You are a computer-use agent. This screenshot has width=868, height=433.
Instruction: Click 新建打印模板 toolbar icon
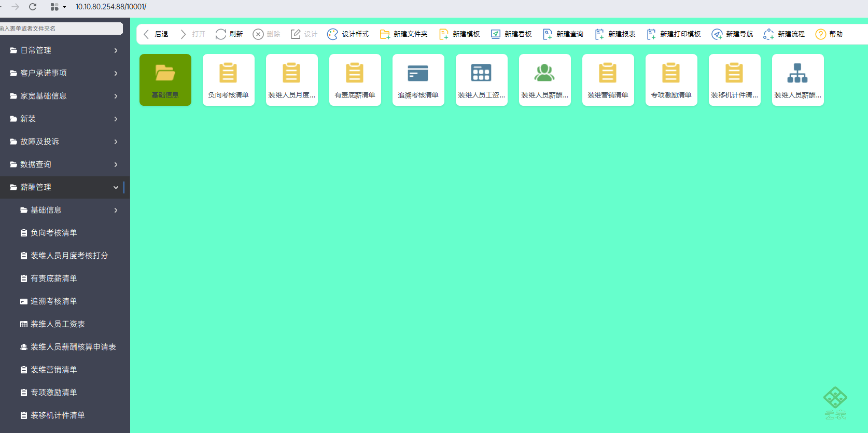(651, 34)
